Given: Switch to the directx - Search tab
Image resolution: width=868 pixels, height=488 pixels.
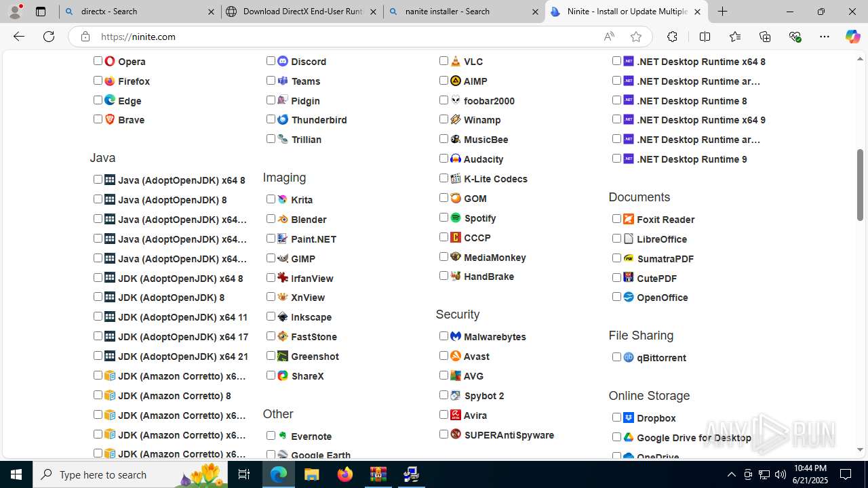Looking at the screenshot, I should [139, 12].
